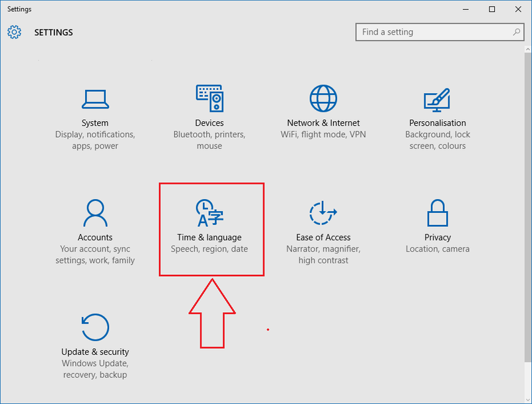Select the Privacy category label
The width and height of the screenshot is (532, 404).
click(x=438, y=238)
